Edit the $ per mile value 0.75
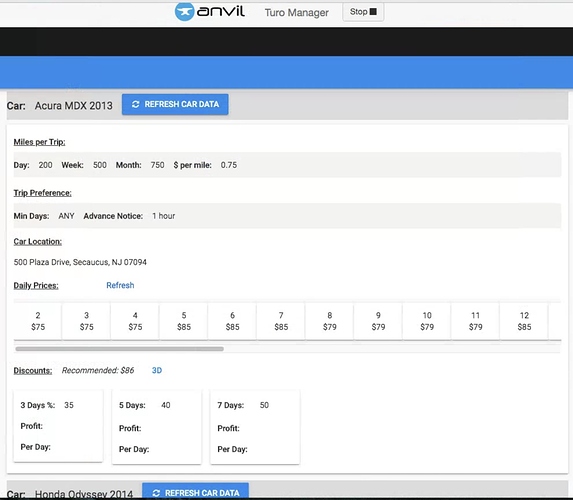The image size is (573, 500). pos(229,165)
